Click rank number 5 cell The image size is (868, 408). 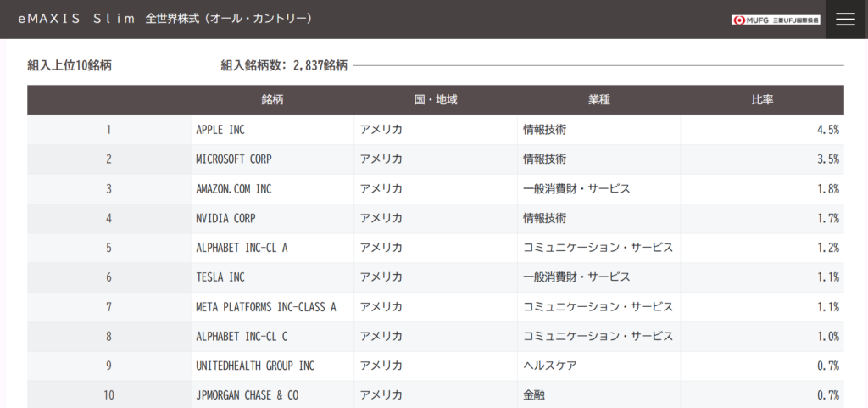coord(109,248)
